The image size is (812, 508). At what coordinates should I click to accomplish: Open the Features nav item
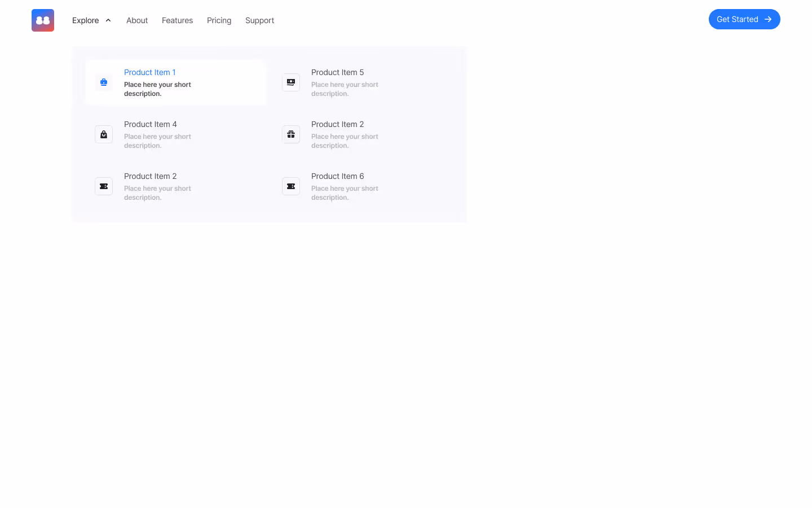click(177, 20)
